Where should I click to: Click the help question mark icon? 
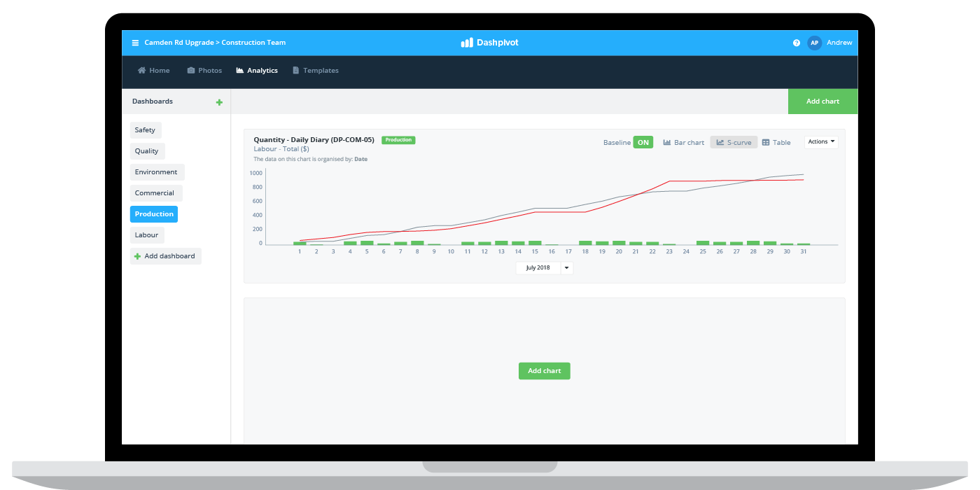[796, 43]
